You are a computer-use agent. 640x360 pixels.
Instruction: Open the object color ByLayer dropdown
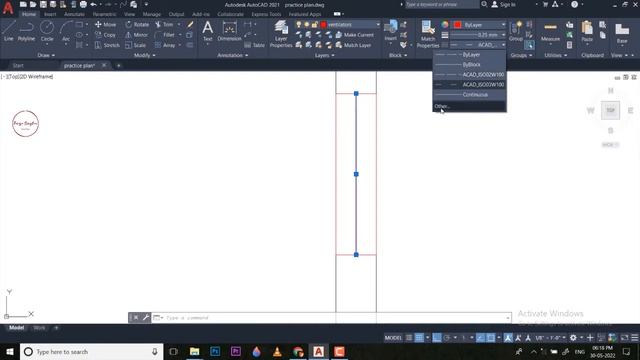point(503,24)
